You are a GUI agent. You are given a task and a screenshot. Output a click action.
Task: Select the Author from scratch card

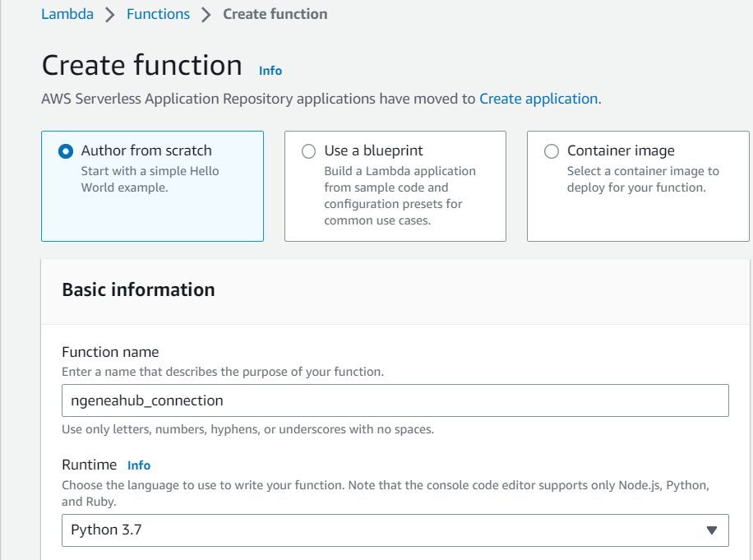[x=152, y=186]
